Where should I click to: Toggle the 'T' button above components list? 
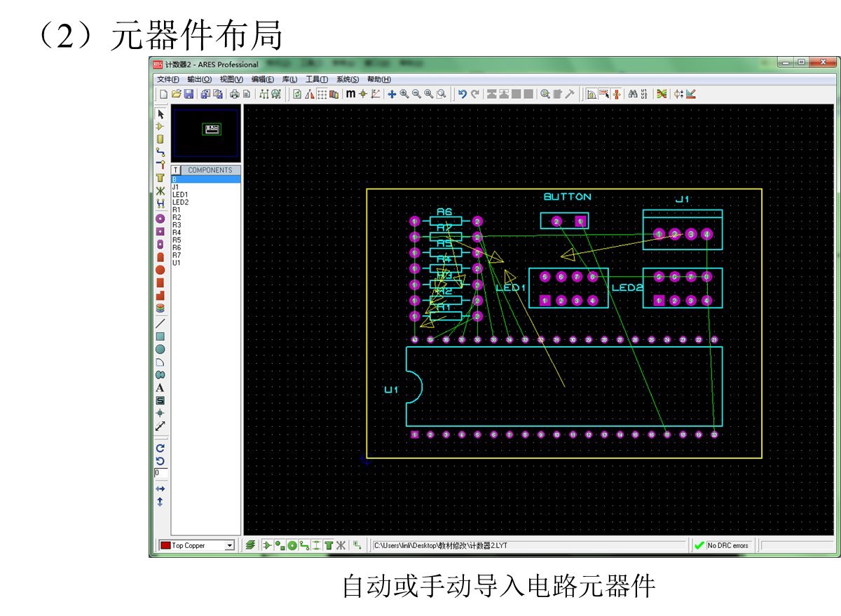point(176,170)
